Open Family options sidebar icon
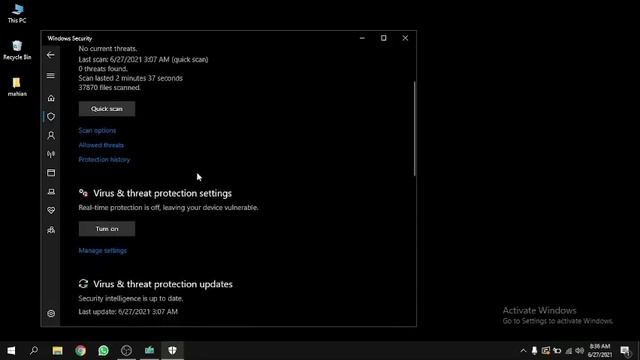Screen dimensions: 640x360 click(x=51, y=230)
